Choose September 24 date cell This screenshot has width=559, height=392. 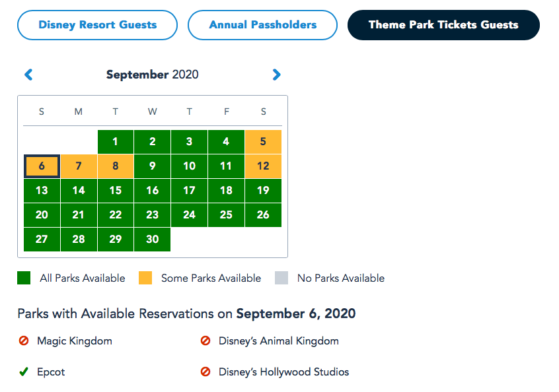coord(190,215)
